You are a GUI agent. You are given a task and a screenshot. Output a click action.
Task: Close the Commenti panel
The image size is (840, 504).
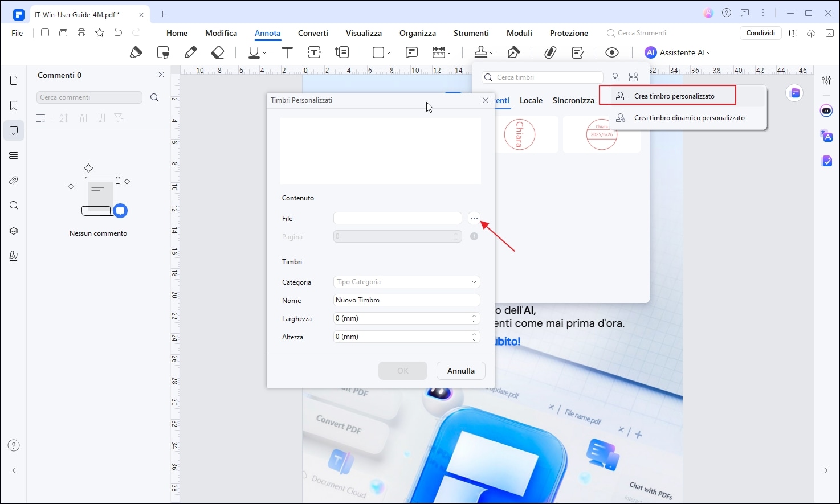161,75
